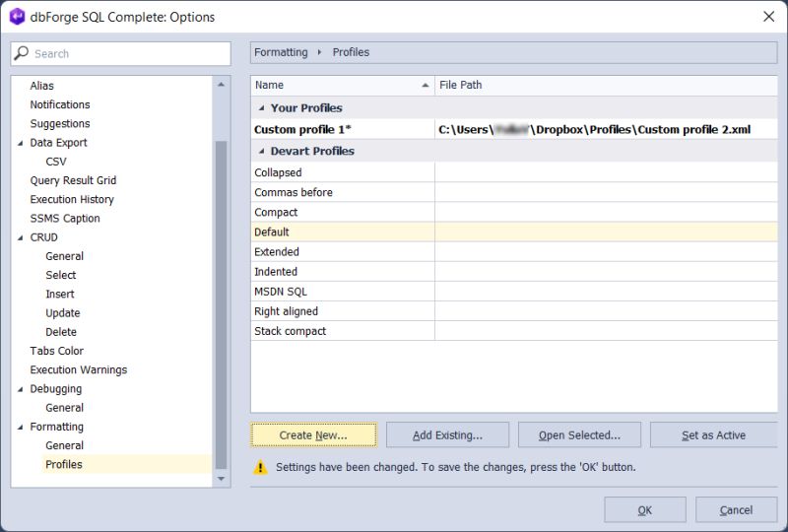Screen dimensions: 788x532
Task: Collapse the Devart Profiles group
Action: (261, 151)
